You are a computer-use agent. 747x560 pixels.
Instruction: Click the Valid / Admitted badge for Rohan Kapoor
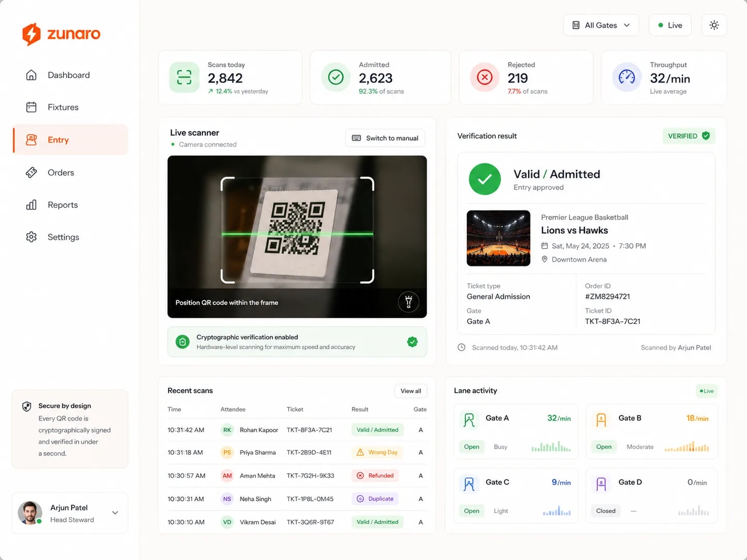click(x=377, y=430)
